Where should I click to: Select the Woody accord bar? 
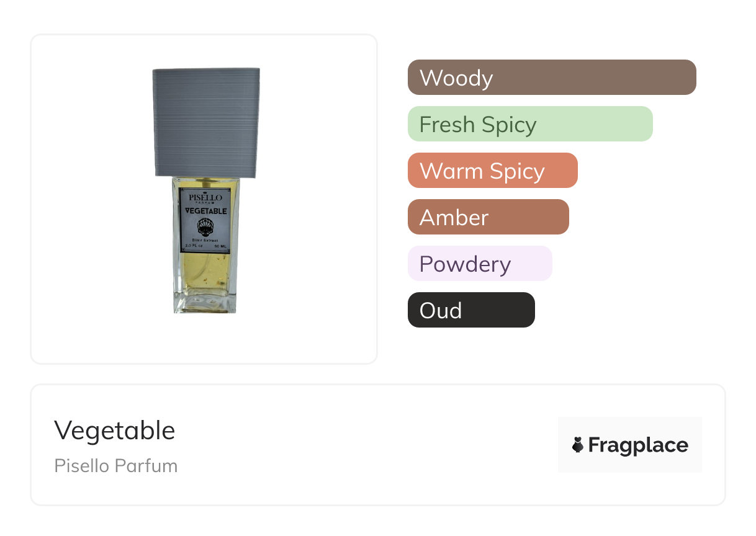[552, 78]
